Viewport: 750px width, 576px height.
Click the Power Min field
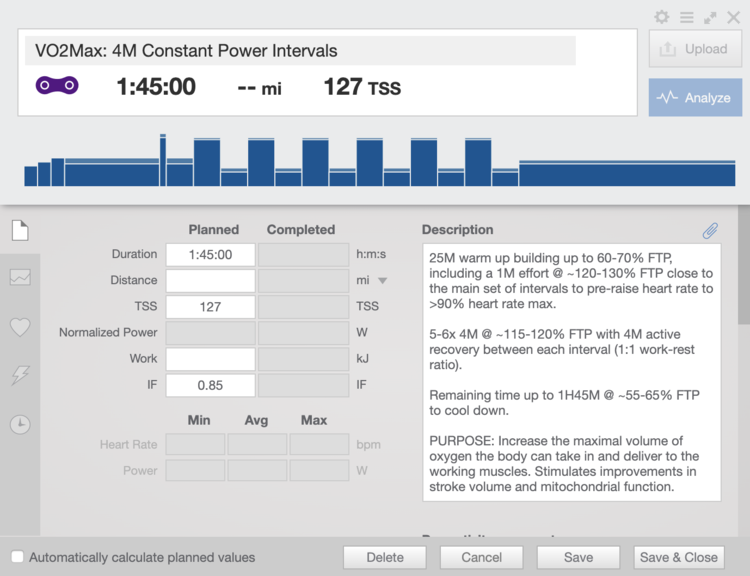click(x=195, y=471)
